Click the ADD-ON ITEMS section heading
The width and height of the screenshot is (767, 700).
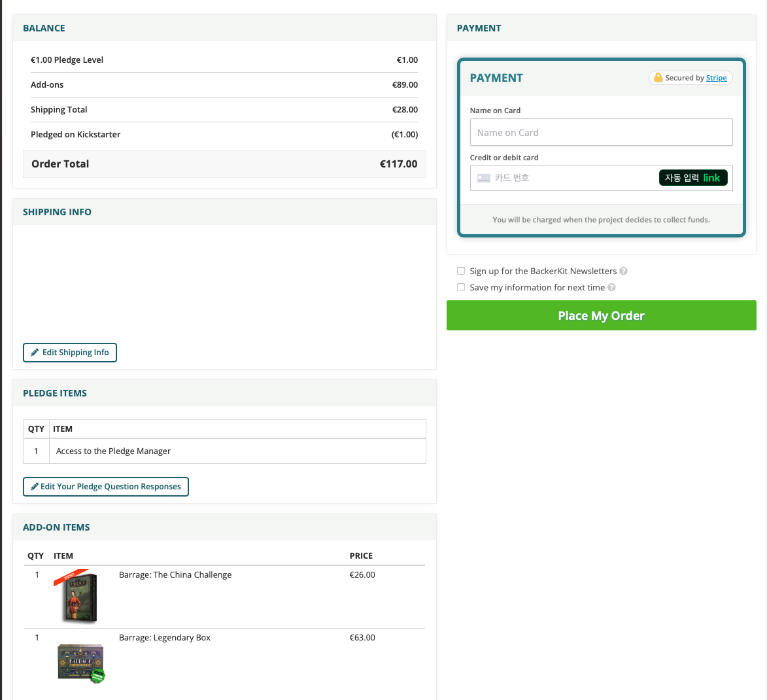coord(56,527)
